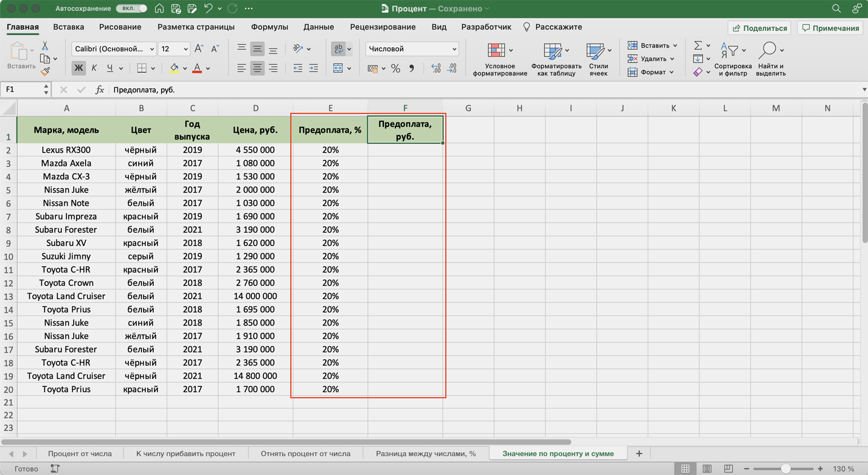Click the Примечания button
Screen dimensions: 868x475
830,28
